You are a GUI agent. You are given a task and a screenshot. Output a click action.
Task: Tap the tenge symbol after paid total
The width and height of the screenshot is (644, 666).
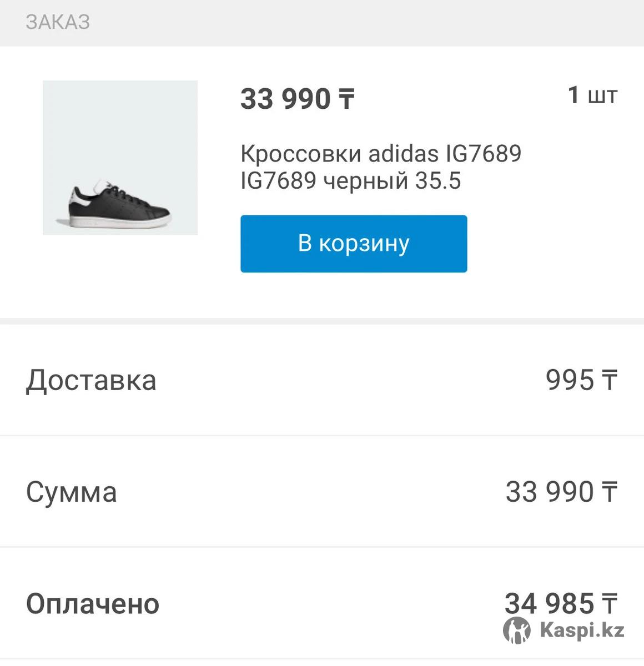610,604
